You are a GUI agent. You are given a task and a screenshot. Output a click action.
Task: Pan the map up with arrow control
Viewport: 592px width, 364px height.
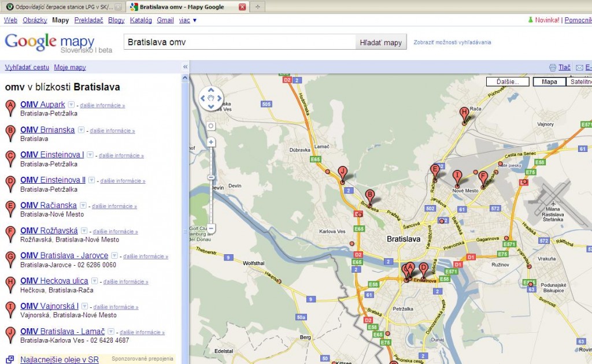pos(211,90)
